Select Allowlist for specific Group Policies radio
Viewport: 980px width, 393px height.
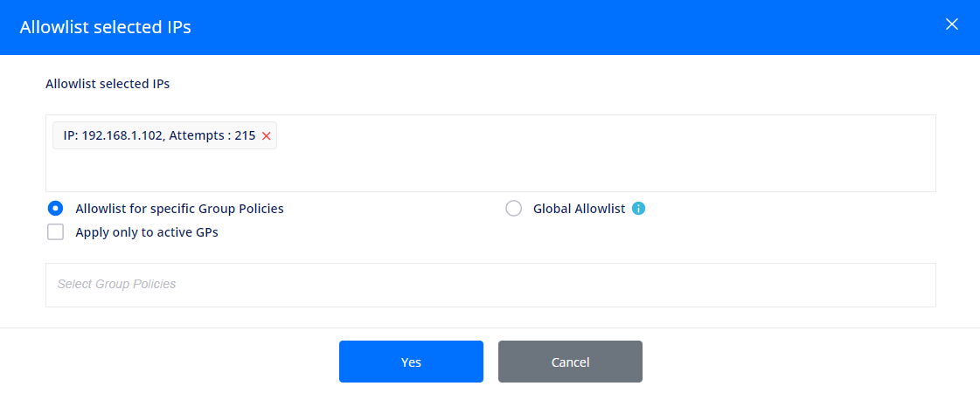point(55,209)
